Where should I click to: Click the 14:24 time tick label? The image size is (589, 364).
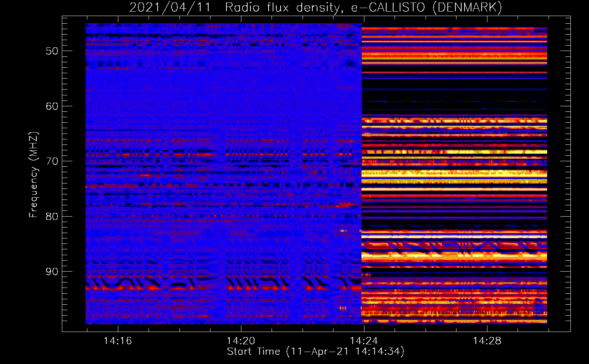(x=364, y=341)
